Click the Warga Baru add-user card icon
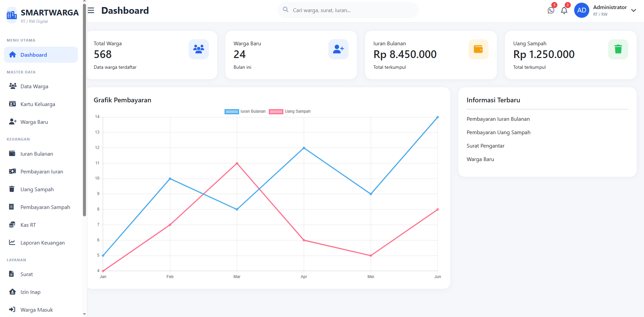Viewport: 644px width, 317px height. [338, 49]
